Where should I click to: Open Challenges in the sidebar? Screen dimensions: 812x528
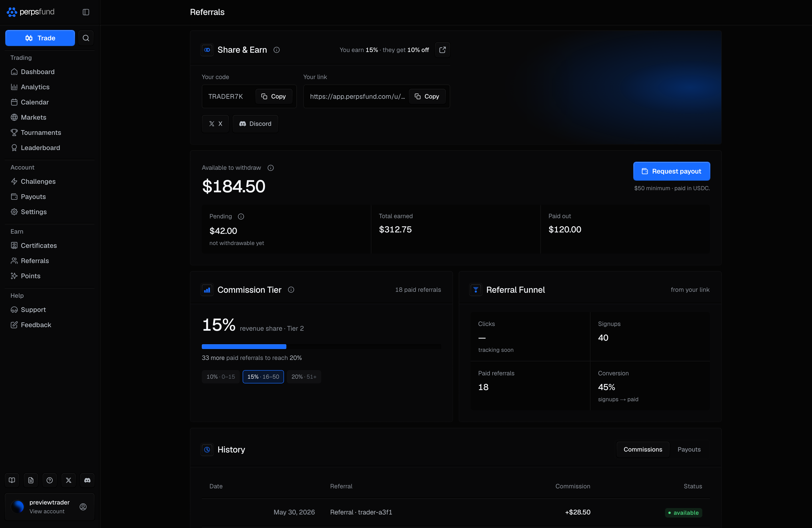(x=49, y=181)
